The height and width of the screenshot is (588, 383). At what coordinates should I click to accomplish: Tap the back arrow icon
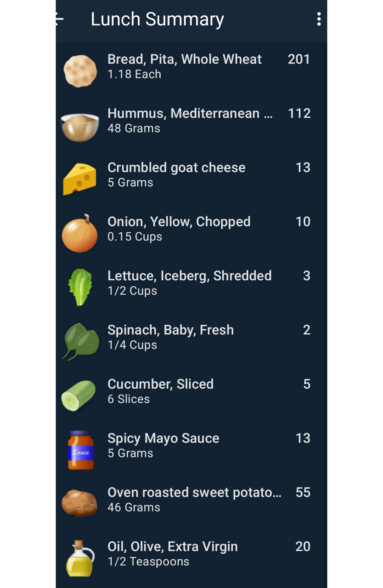(60, 19)
